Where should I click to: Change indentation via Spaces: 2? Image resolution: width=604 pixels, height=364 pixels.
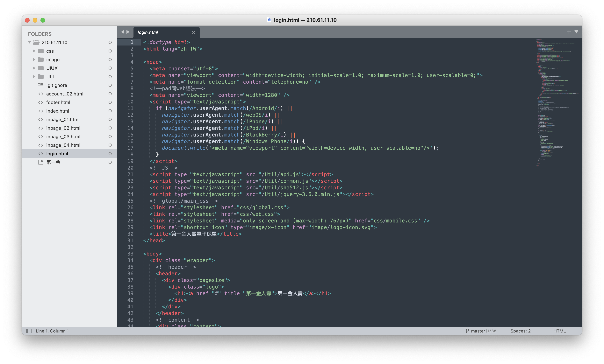click(x=520, y=331)
